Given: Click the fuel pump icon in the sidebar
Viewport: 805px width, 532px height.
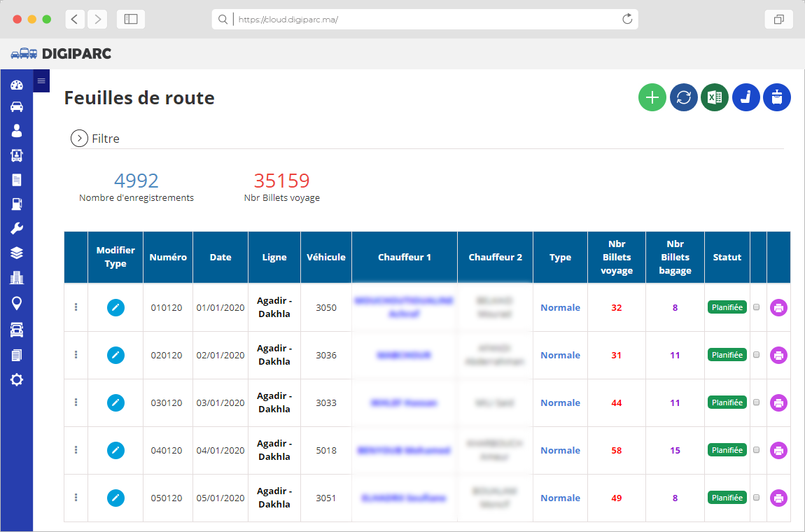Looking at the screenshot, I should click(x=16, y=204).
